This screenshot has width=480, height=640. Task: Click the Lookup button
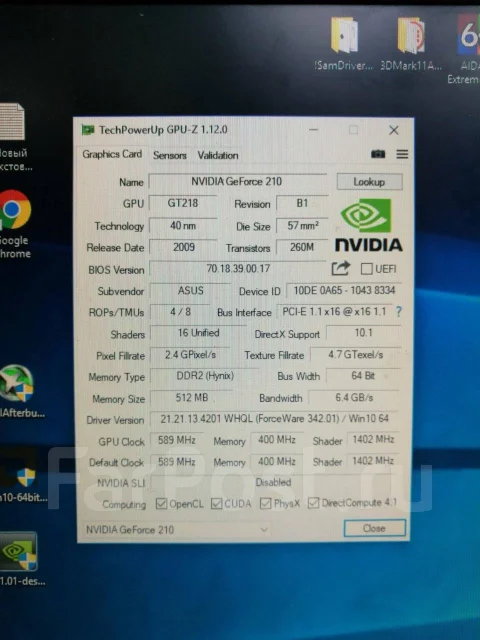click(369, 182)
